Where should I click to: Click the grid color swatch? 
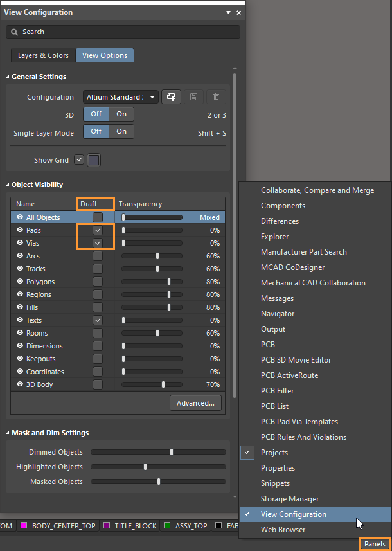point(94,160)
